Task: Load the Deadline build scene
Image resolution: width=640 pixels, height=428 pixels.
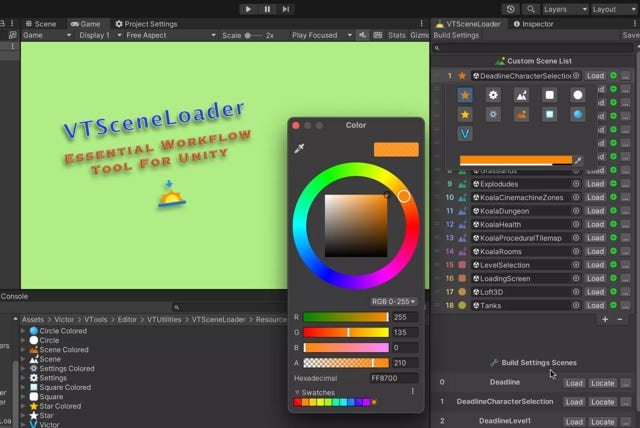Action: [x=574, y=383]
